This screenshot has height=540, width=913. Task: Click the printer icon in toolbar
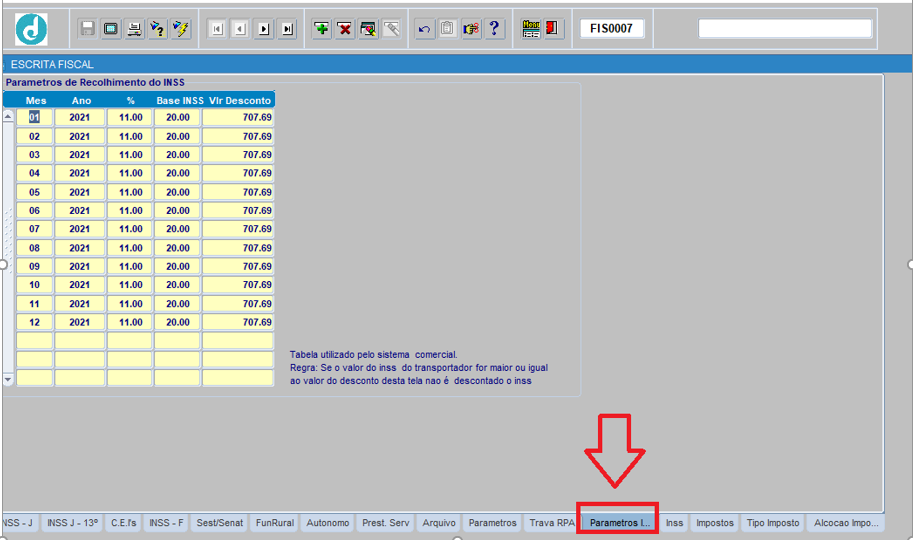(x=134, y=29)
